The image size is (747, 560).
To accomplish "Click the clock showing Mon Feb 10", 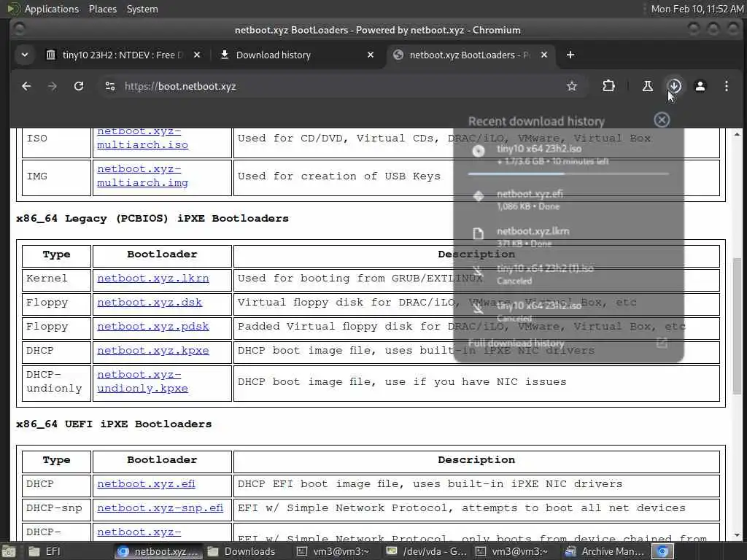I will 697,9.
